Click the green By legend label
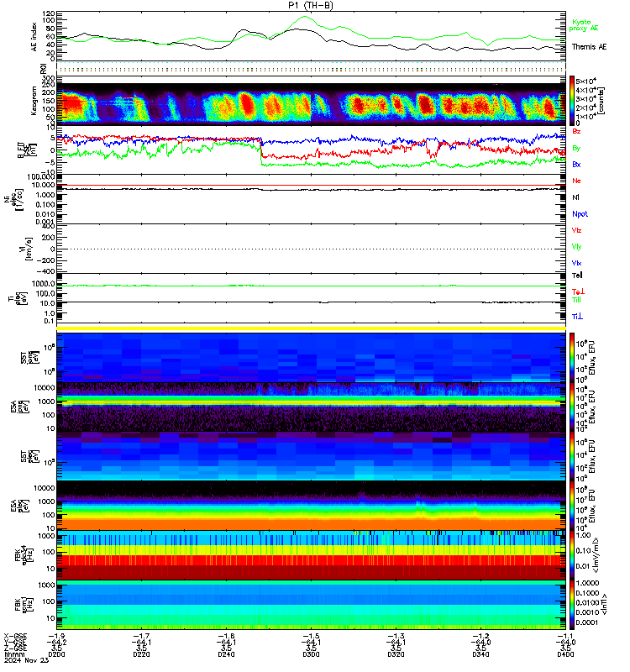630x672 pixels. click(576, 148)
